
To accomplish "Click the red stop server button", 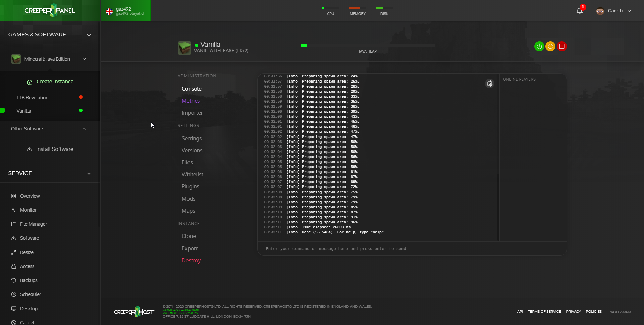I will 562,46.
